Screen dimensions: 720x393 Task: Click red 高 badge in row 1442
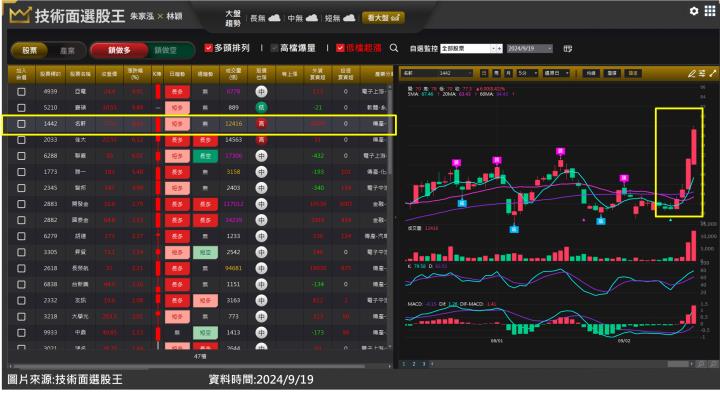click(261, 124)
